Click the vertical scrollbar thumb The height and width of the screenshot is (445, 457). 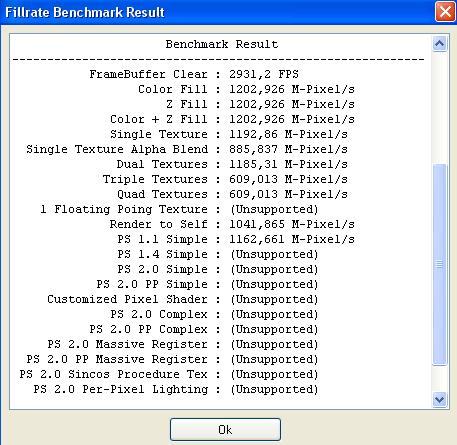coord(439,265)
